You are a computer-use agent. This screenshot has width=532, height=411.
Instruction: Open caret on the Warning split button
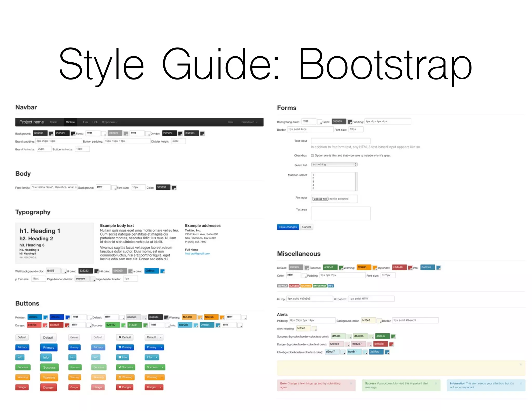[x=162, y=377]
